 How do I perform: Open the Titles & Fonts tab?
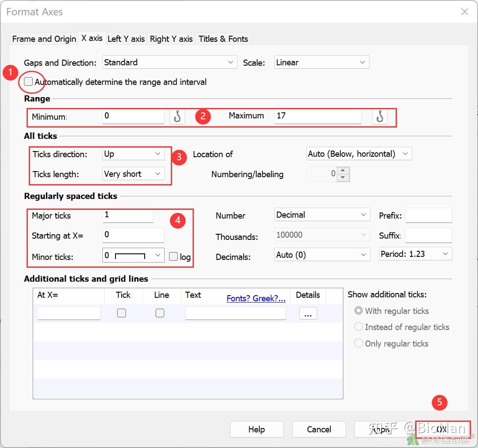[x=223, y=39]
